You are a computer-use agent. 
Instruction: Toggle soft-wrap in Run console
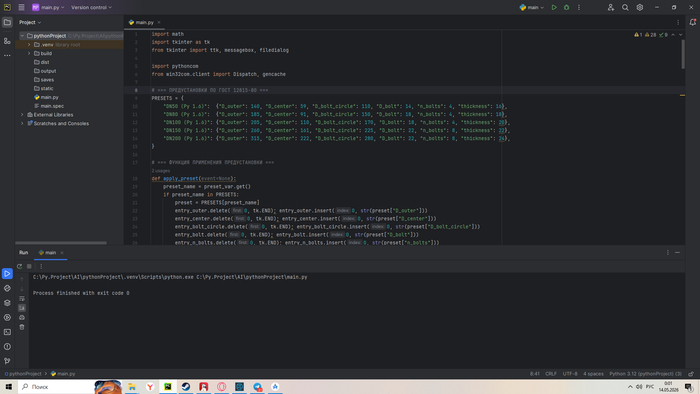point(22,299)
